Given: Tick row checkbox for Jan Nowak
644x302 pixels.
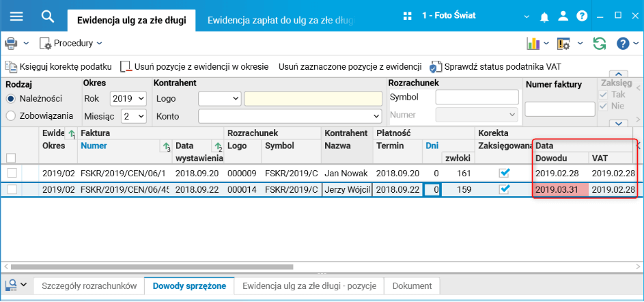Looking at the screenshot, I should (12, 174).
